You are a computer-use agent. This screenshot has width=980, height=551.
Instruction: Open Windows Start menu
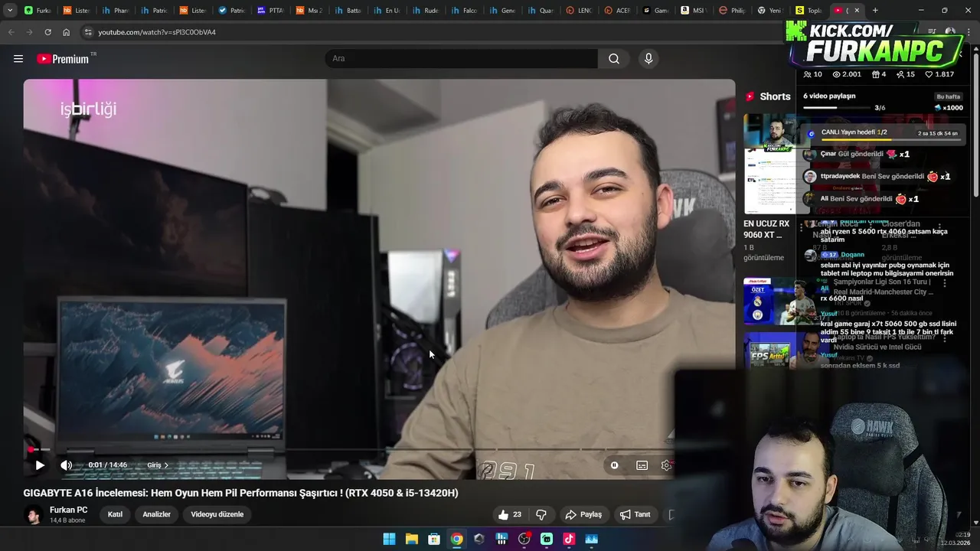click(x=389, y=539)
